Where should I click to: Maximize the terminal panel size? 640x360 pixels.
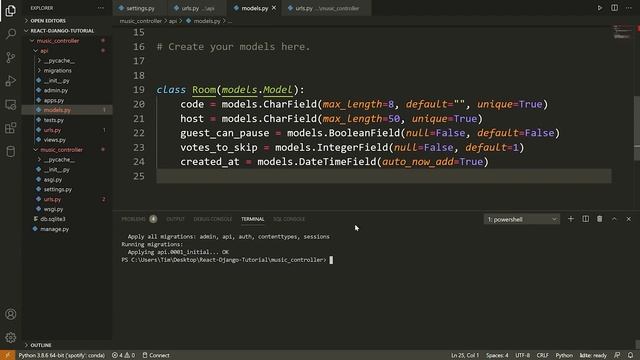point(614,219)
